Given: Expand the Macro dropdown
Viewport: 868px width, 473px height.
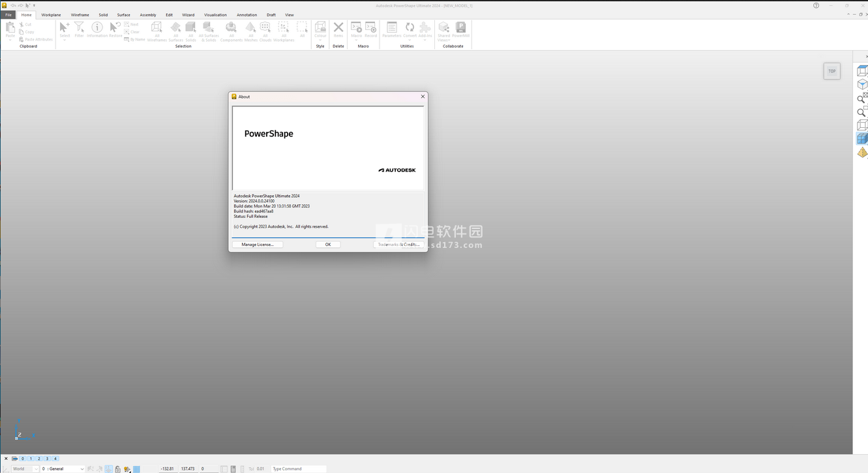Looking at the screenshot, I should 356,40.
